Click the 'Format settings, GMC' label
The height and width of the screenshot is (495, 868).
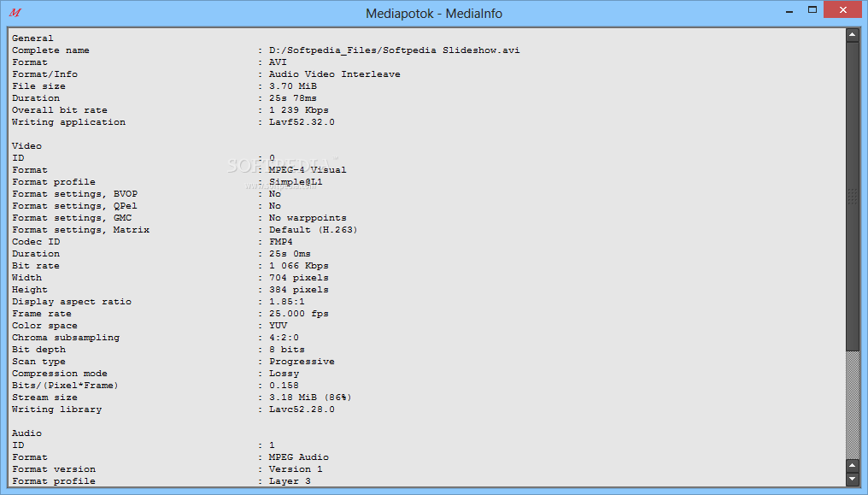(x=72, y=218)
